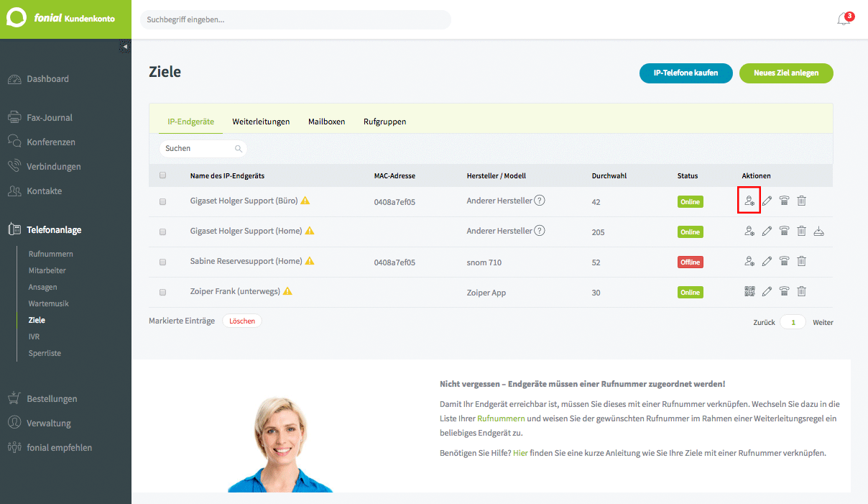Click the fonial logo
The height and width of the screenshot is (504, 868).
(60, 18)
